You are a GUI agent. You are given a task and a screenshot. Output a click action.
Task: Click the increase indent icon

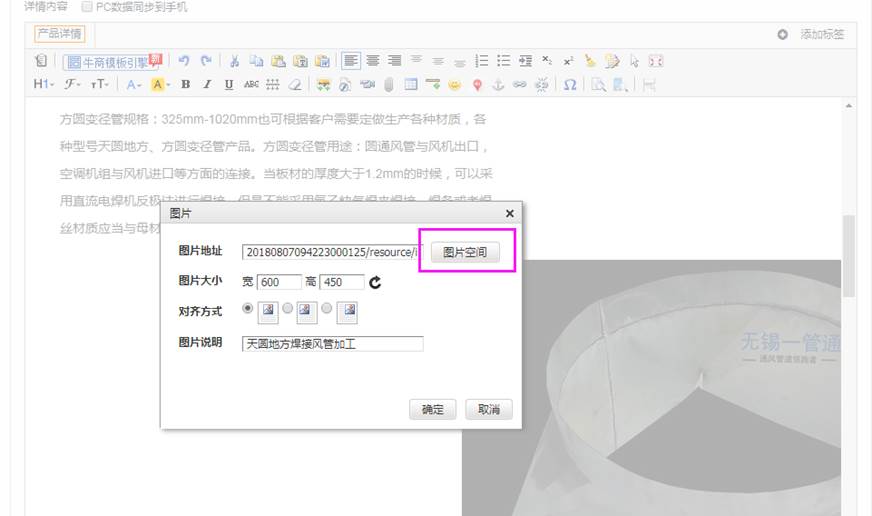pos(526,61)
